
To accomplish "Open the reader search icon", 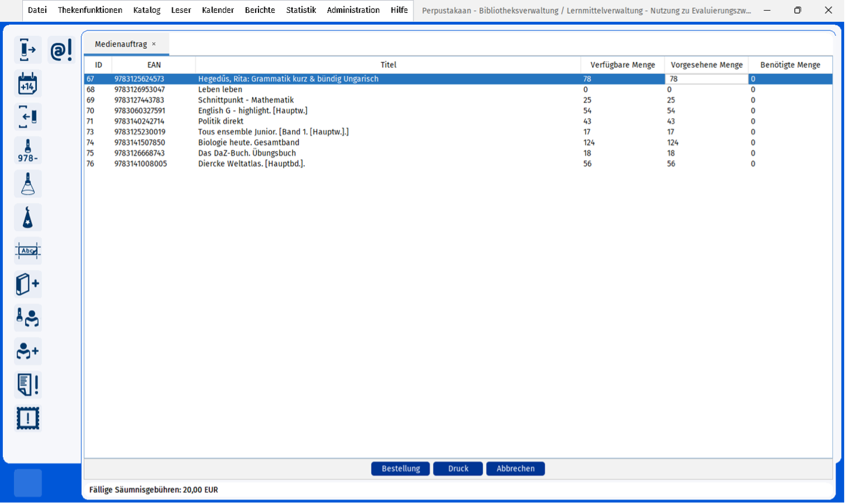I will [28, 318].
